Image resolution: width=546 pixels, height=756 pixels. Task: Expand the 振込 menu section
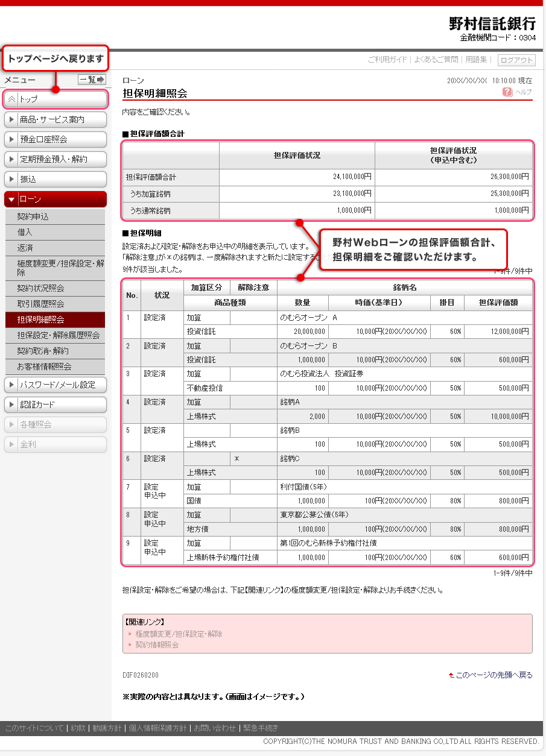coord(55,179)
